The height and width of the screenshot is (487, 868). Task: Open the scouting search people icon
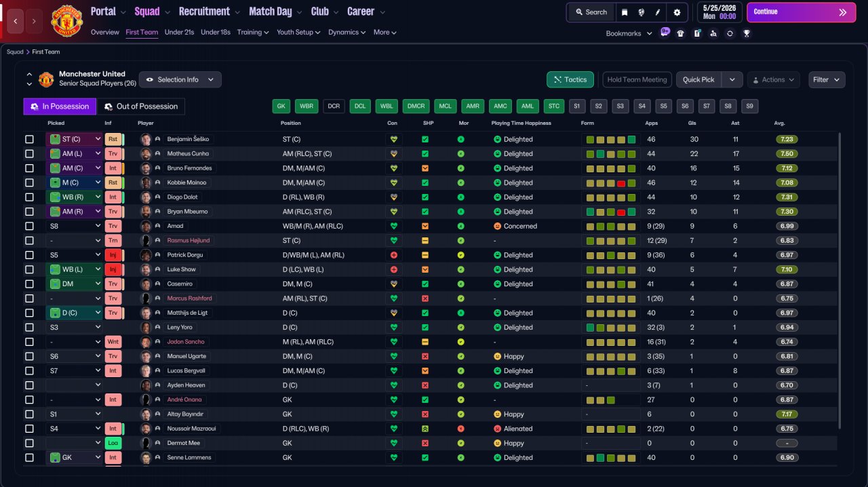tap(713, 33)
